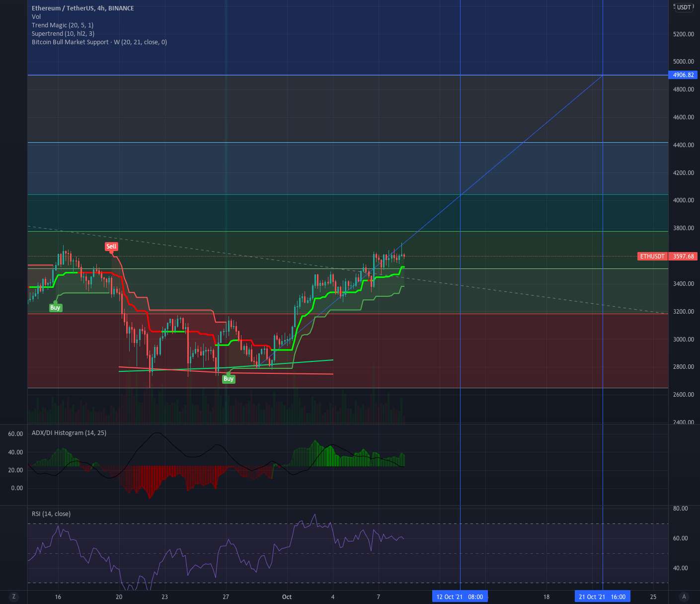Click the 18 date label on time axis

click(546, 597)
